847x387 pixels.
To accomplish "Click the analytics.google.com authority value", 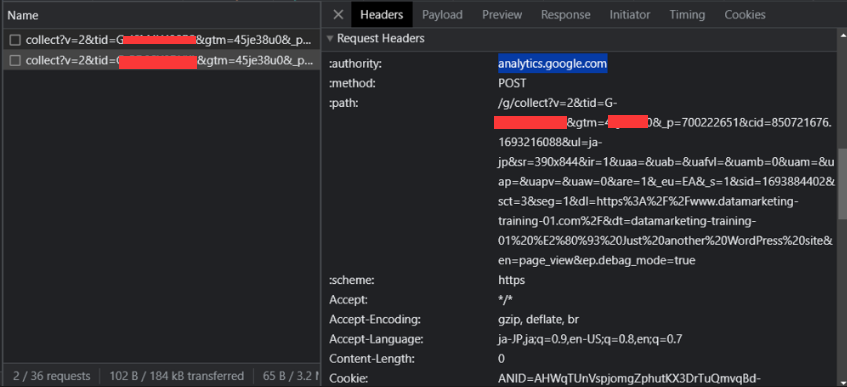I will (x=552, y=64).
